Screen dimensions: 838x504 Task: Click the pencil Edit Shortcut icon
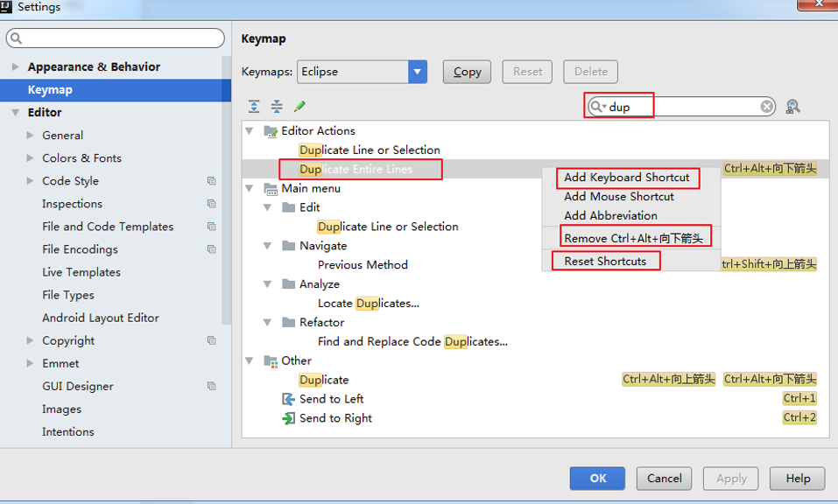[x=299, y=106]
